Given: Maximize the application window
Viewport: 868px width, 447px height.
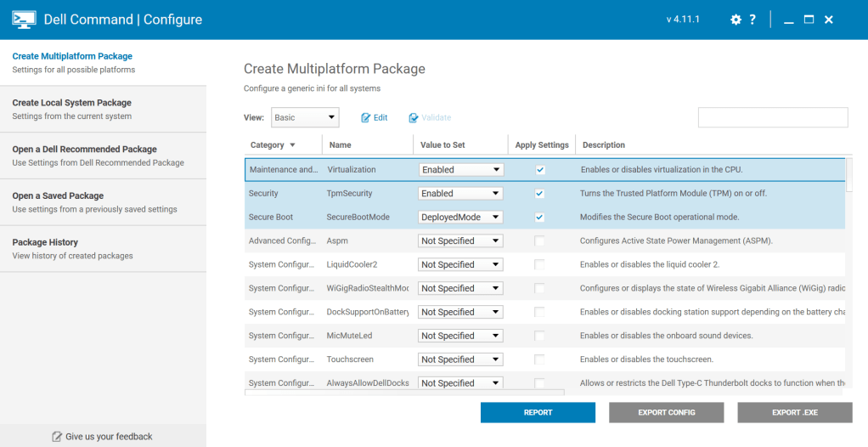Looking at the screenshot, I should 809,20.
